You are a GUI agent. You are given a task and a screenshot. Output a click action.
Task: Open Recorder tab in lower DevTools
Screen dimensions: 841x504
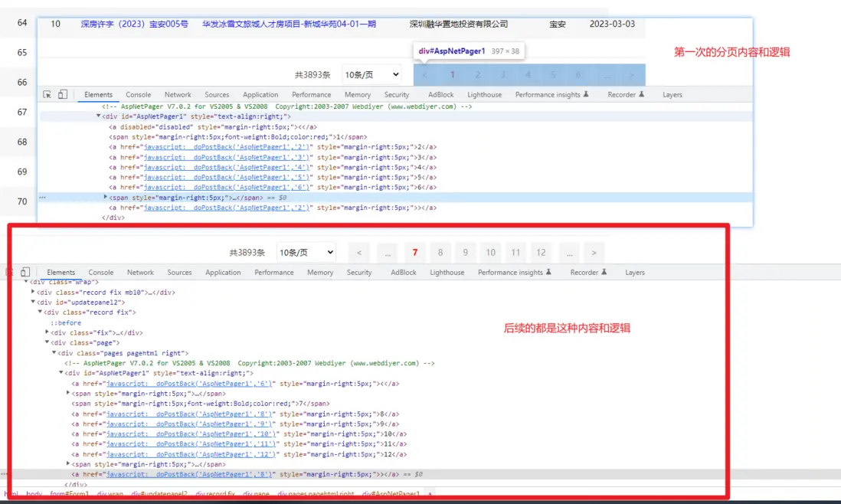(x=587, y=273)
